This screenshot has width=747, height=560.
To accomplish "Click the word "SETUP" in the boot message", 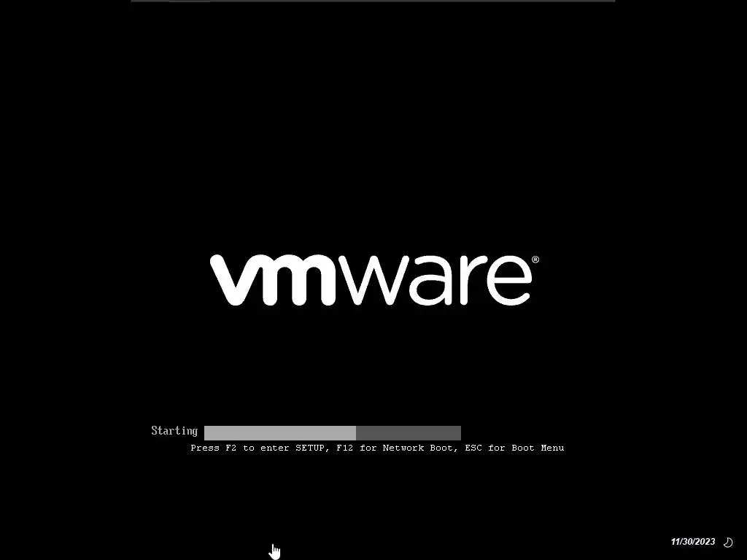I will click(x=310, y=448).
